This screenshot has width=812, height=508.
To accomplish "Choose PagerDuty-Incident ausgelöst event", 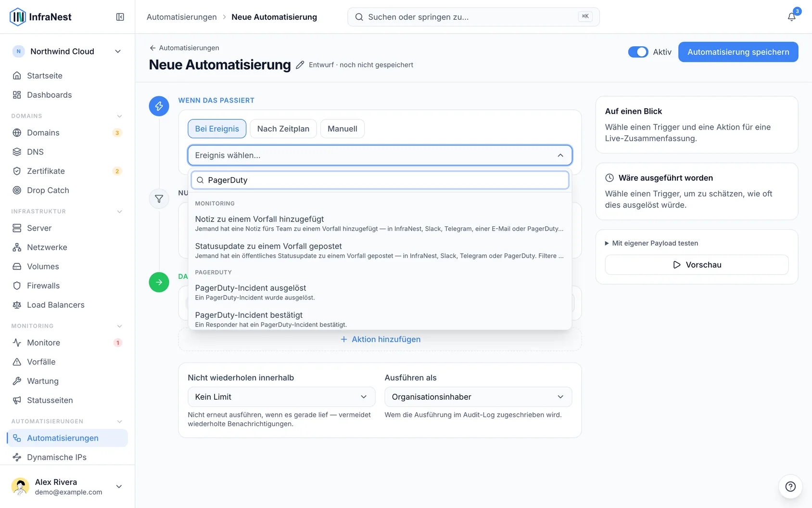I will pos(380,292).
